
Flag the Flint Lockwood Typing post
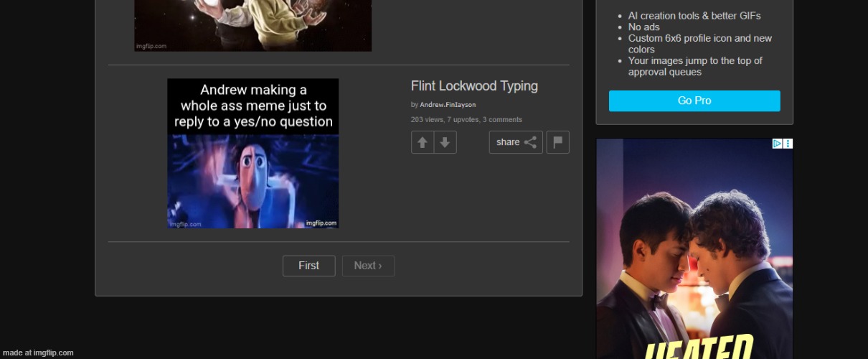[x=557, y=142]
